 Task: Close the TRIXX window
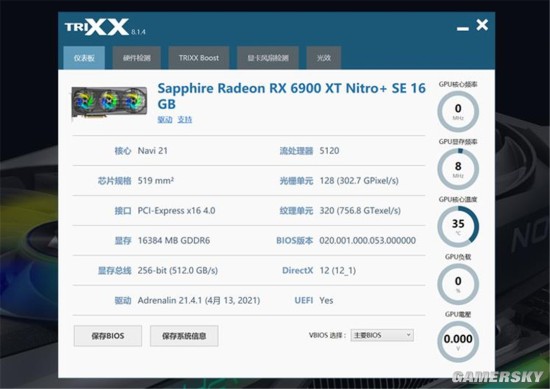click(x=482, y=25)
